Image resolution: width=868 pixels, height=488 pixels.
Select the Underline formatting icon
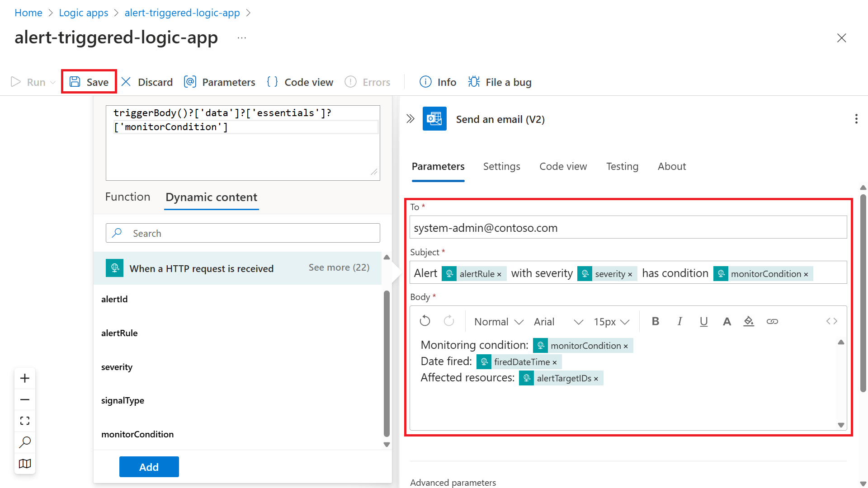pyautogui.click(x=702, y=320)
